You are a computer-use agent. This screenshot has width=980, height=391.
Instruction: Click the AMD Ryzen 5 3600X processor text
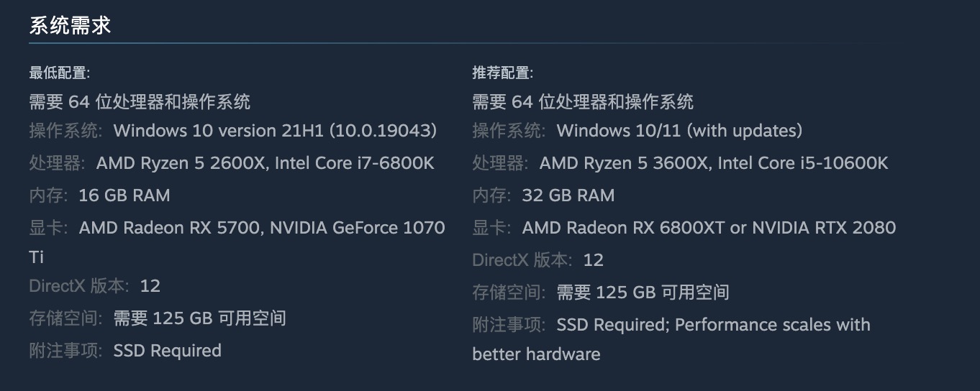[x=626, y=163]
